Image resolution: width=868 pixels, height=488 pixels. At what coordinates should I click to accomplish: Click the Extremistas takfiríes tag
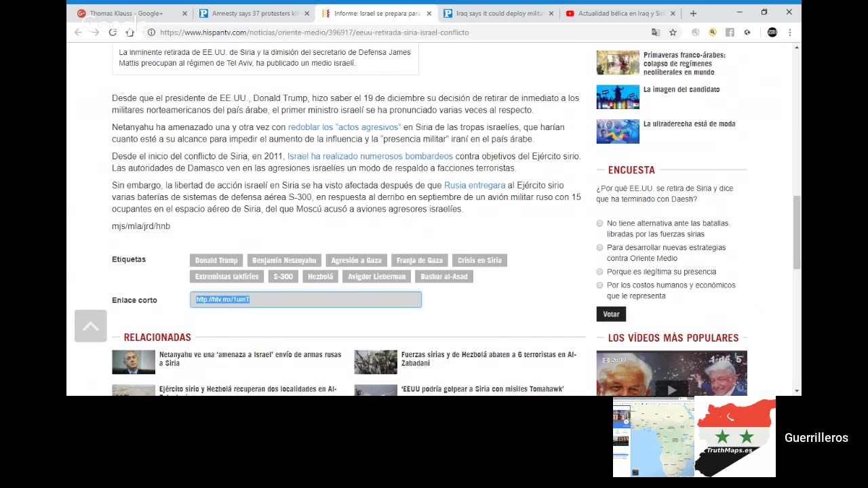point(226,277)
